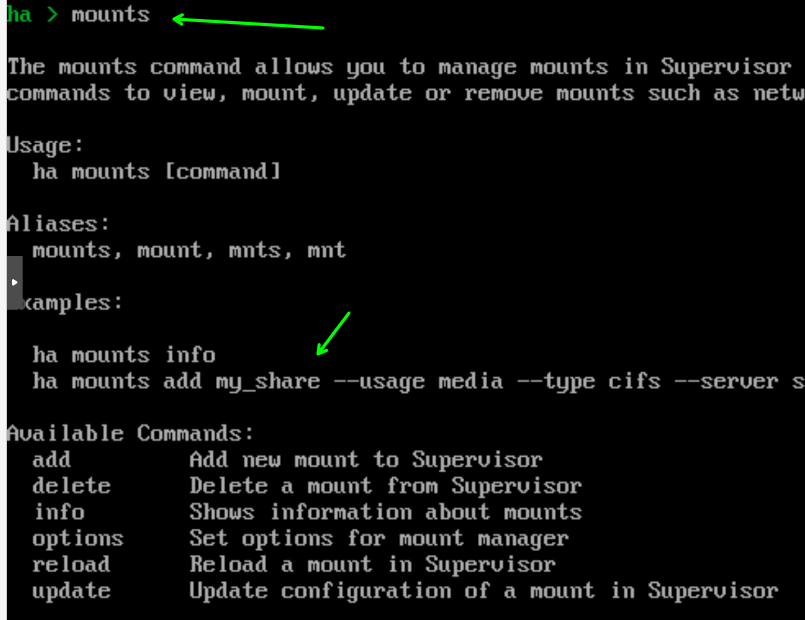805x620 pixels.
Task: Select the 'options' command entry
Action: click(78, 538)
